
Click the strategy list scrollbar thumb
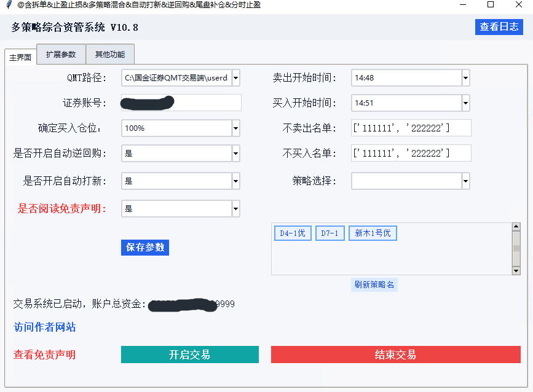pos(516,249)
